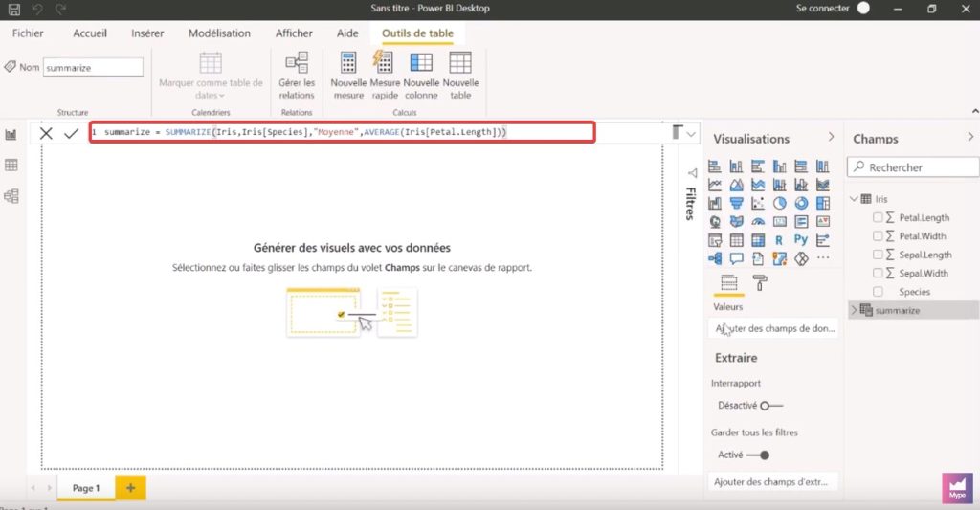980x510 pixels.
Task: Select the Outils de table tab
Action: [x=417, y=33]
